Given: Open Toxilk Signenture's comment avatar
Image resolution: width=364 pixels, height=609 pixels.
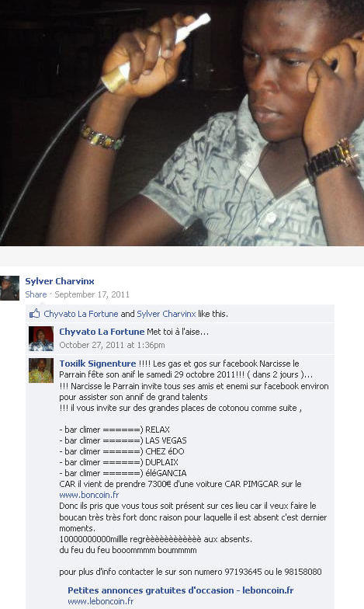Looking at the screenshot, I should coord(41,370).
